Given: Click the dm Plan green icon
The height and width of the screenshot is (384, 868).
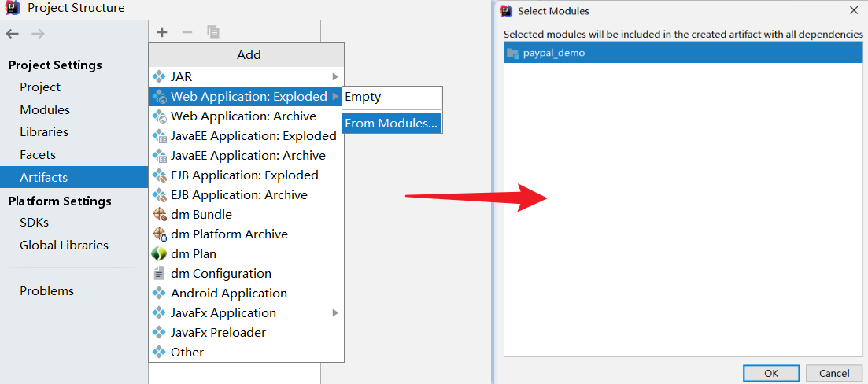Looking at the screenshot, I should coord(160,254).
